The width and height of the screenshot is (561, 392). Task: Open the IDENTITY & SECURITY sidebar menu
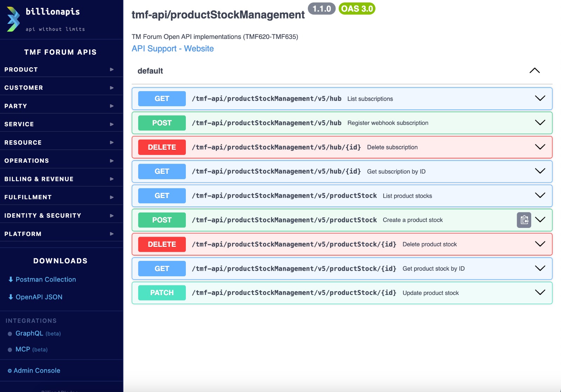tap(61, 215)
